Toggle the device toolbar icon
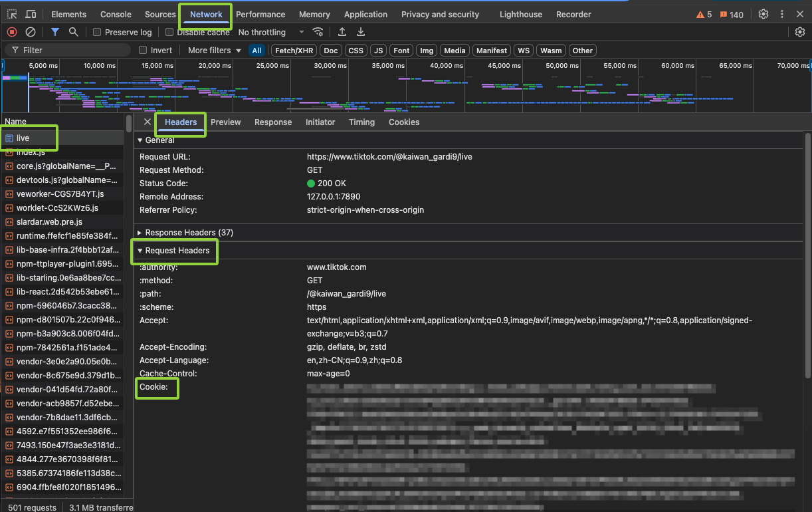 pyautogui.click(x=31, y=14)
